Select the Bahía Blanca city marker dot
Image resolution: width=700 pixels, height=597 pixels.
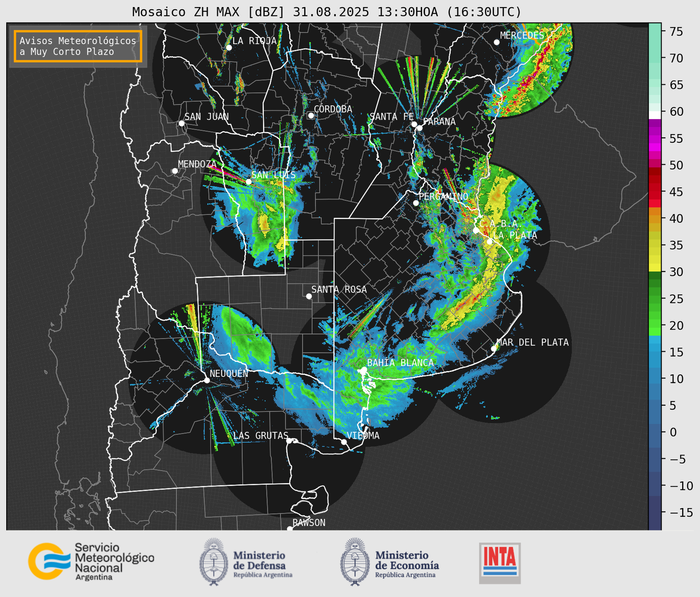(364, 369)
